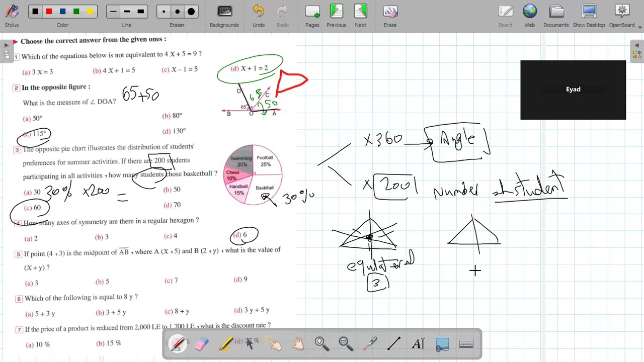Image resolution: width=644 pixels, height=362 pixels.
Task: Expand the right library panel arrow
Action: tap(636, 51)
